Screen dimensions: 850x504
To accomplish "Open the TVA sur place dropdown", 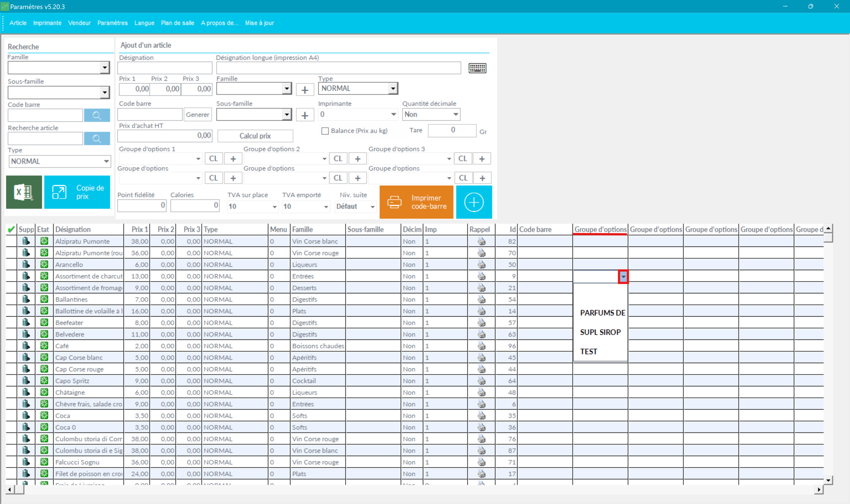I will [274, 207].
